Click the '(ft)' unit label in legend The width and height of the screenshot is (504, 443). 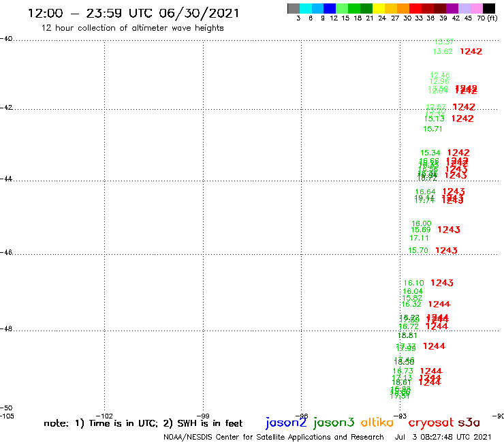coord(492,18)
